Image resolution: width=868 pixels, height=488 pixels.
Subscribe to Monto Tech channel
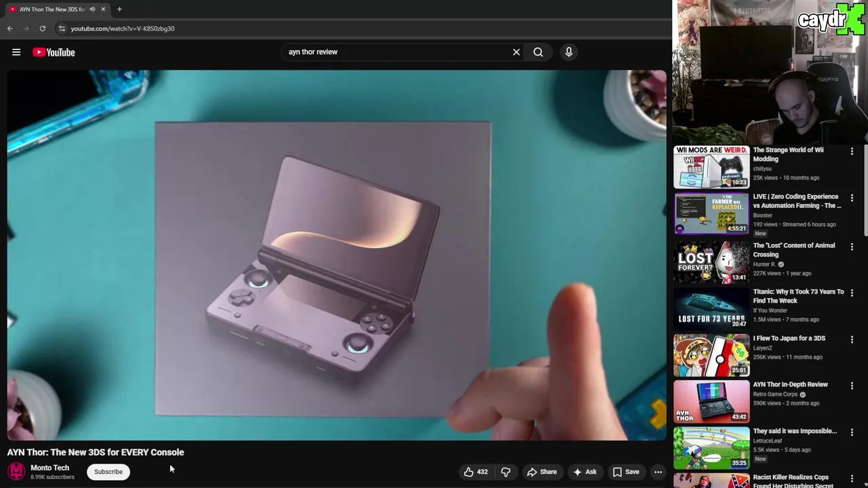point(108,472)
